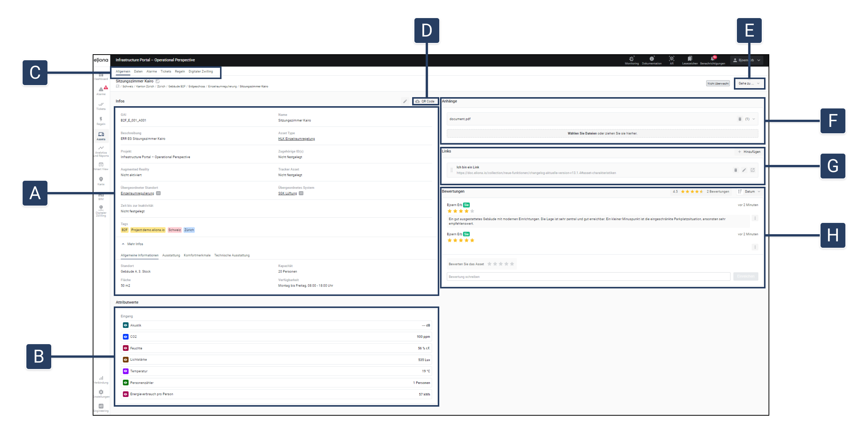The image size is (868, 433).
Task: Open the Gehe zu dropdown
Action: (749, 84)
